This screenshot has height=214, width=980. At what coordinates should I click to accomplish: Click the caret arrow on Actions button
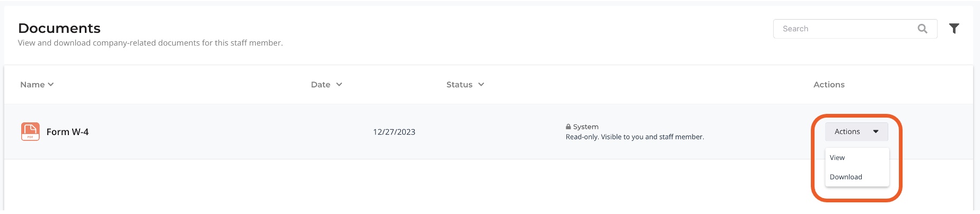[876, 131]
